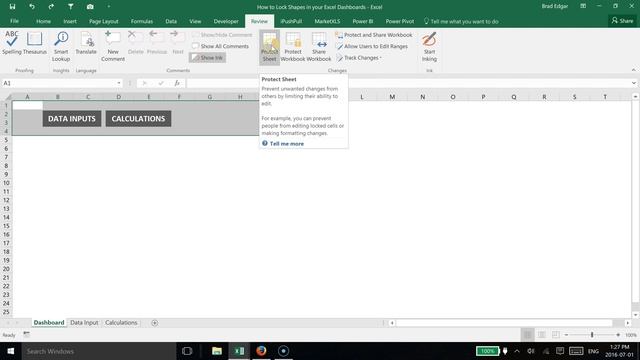Switch to the Home tab
Screen dimensions: 640x360
[43, 21]
